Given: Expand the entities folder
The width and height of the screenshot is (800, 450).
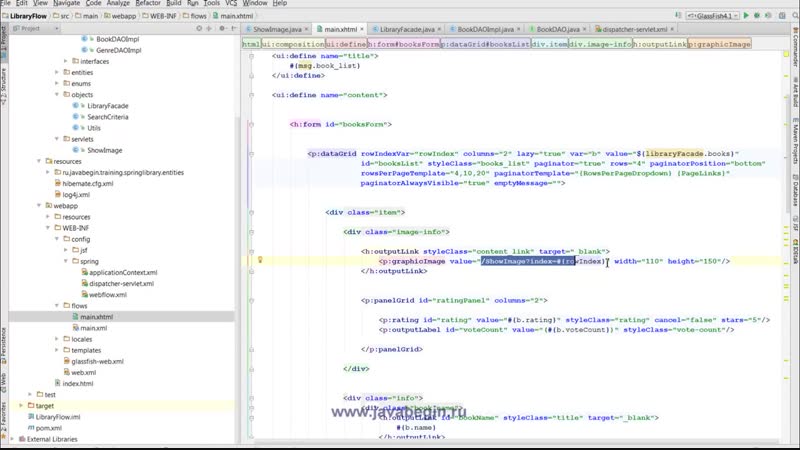Looking at the screenshot, I should [57, 72].
